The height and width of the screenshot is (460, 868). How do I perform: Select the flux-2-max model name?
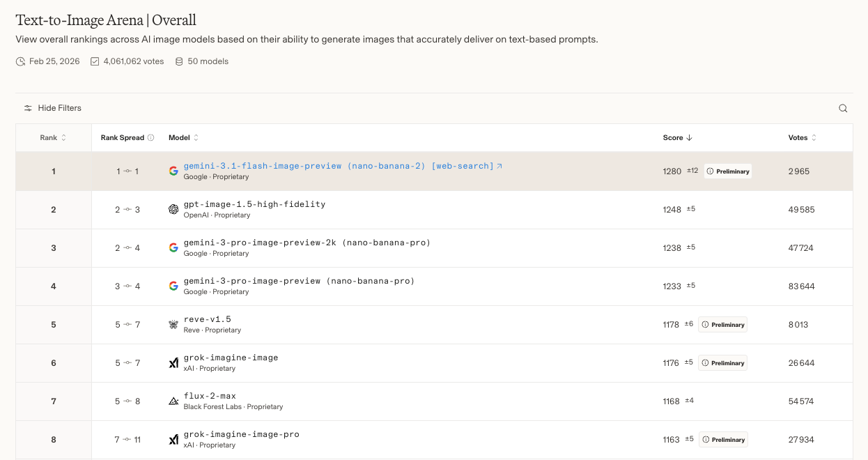click(x=210, y=396)
